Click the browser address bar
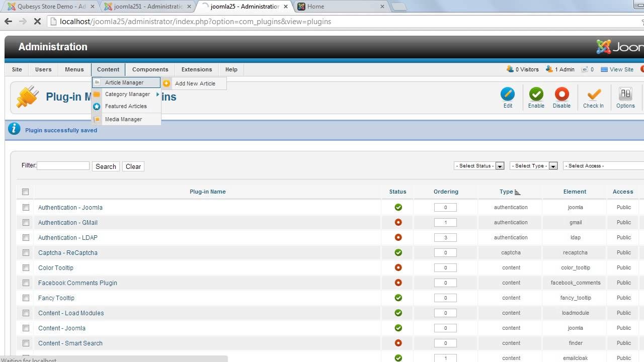This screenshot has height=362, width=644. pyautogui.click(x=345, y=22)
